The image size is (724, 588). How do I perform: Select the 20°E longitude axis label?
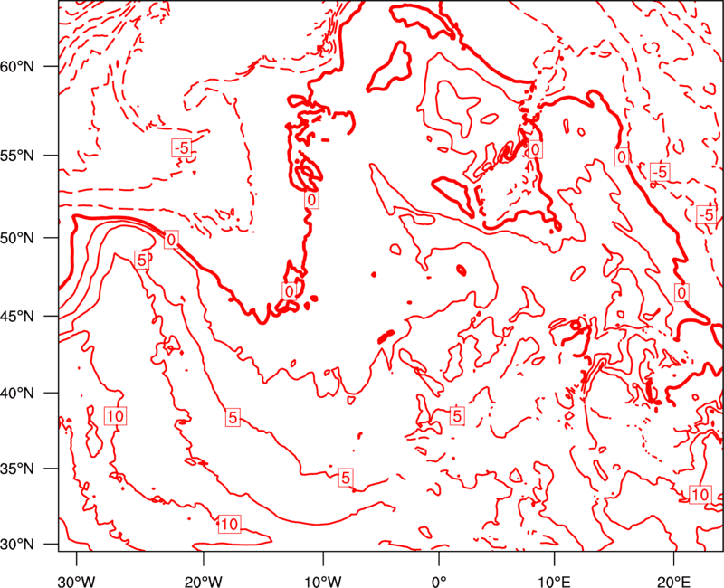click(673, 582)
